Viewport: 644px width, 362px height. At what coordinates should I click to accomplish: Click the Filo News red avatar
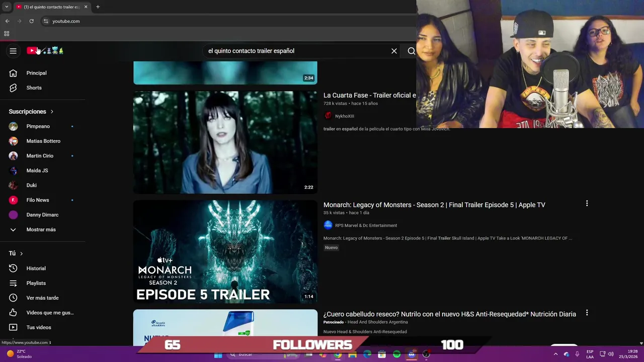(13, 200)
